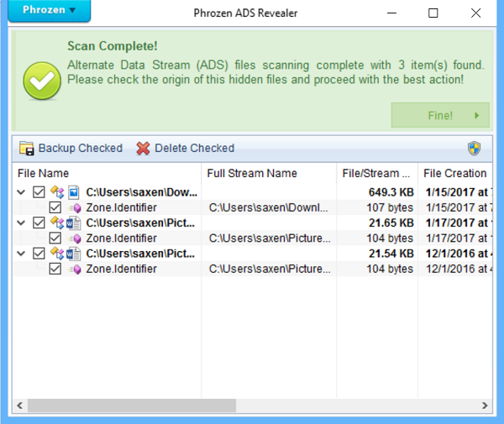Uncheck the 21.65 KB file checkbox
Viewport: 504px width, 424px height.
click(x=39, y=223)
